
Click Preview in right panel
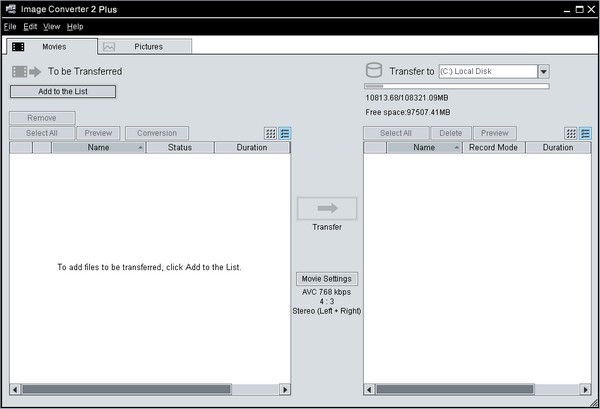click(x=495, y=133)
